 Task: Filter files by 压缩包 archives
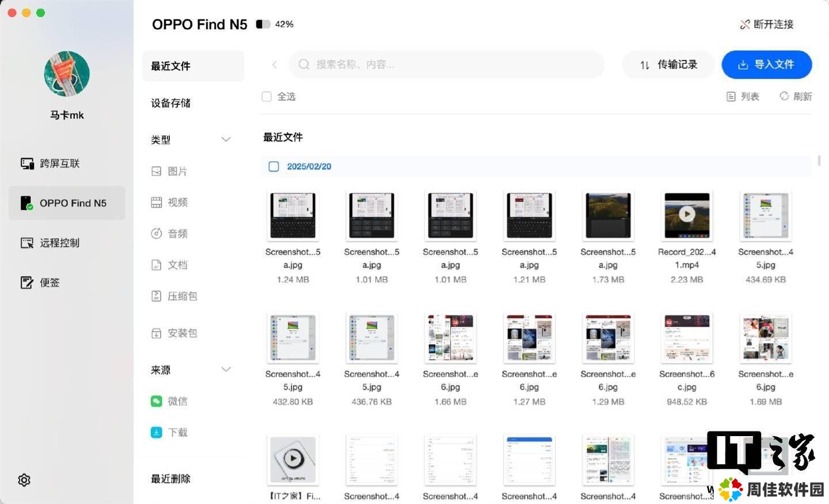pos(174,296)
